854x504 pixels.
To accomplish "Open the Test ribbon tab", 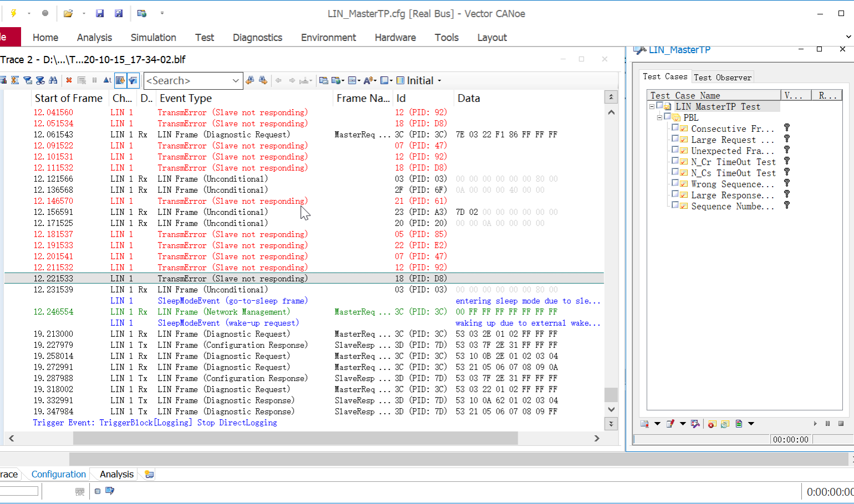I will 204,38.
